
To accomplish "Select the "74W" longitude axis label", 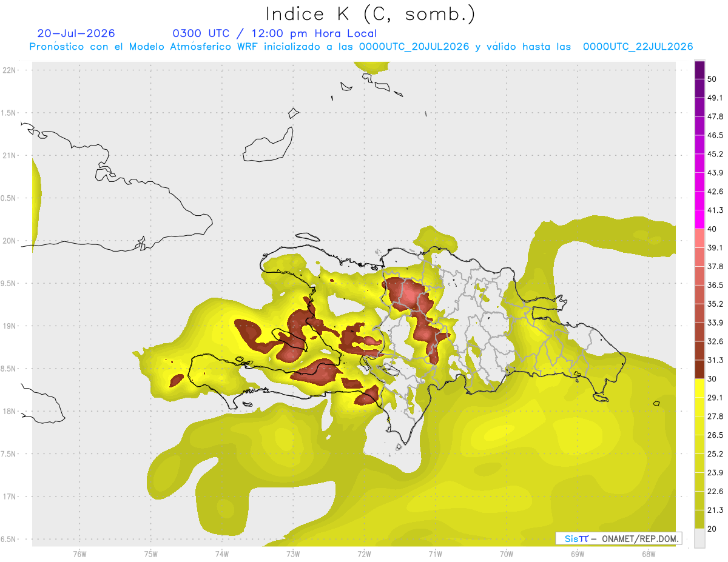I will [222, 554].
